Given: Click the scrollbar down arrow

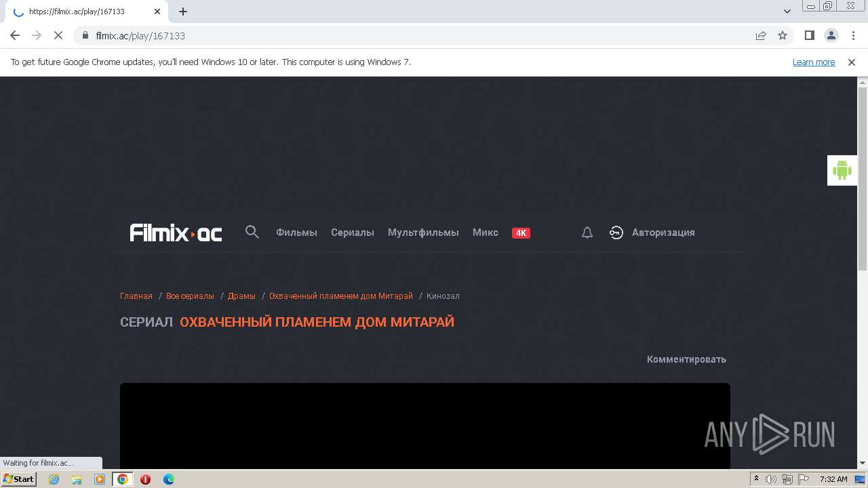Looking at the screenshot, I should tap(863, 464).
